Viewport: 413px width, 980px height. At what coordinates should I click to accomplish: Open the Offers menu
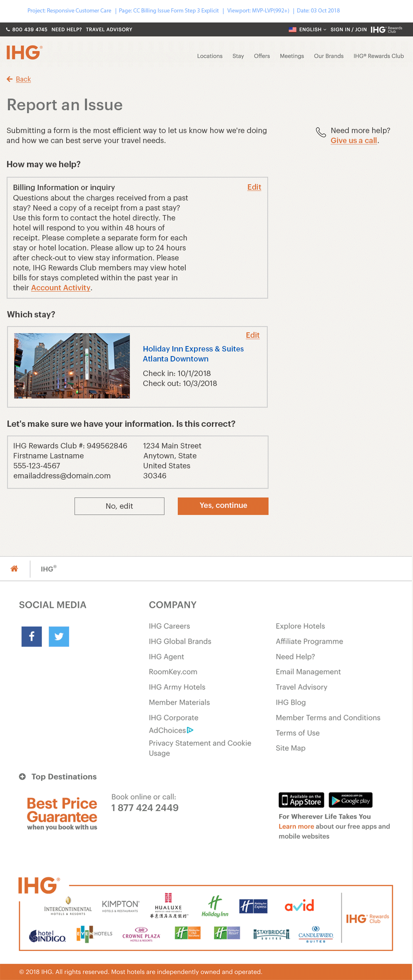tap(262, 56)
